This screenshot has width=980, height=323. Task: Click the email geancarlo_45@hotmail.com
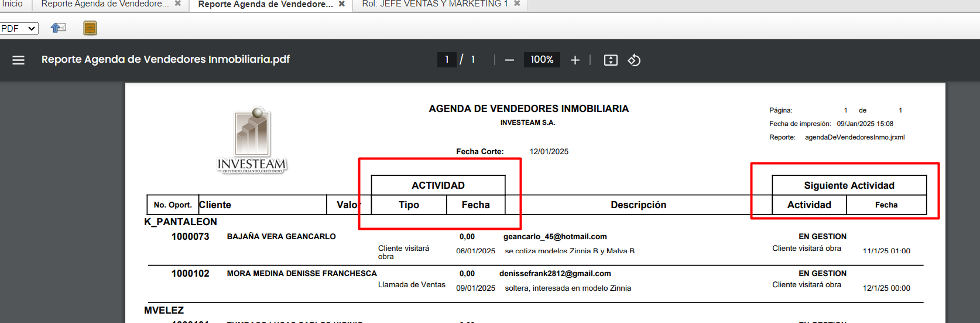click(x=555, y=237)
